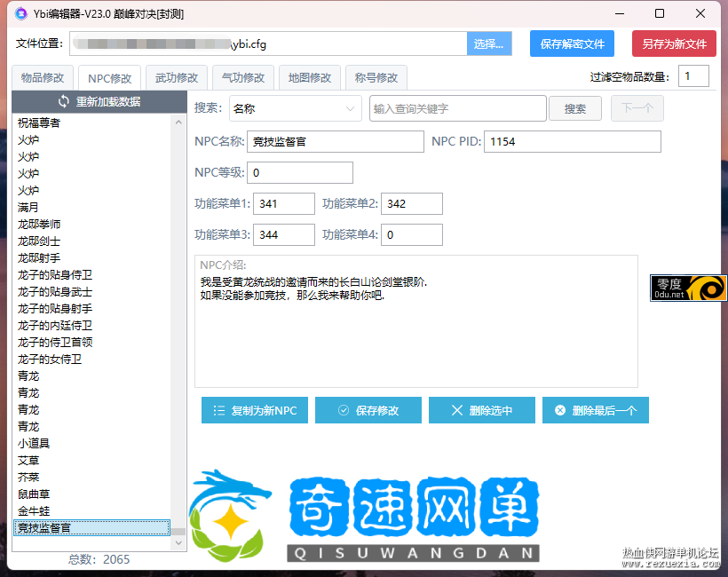
Task: Switch to the 物品修改 tab
Action: point(43,78)
